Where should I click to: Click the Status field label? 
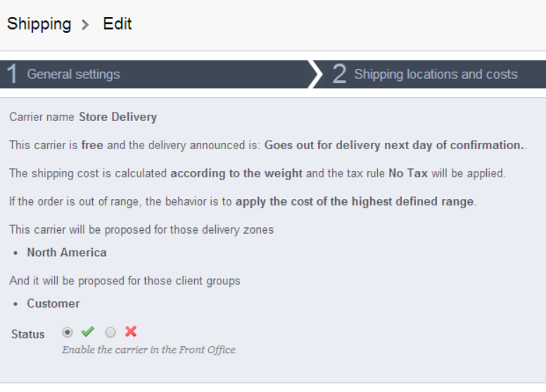pos(28,334)
